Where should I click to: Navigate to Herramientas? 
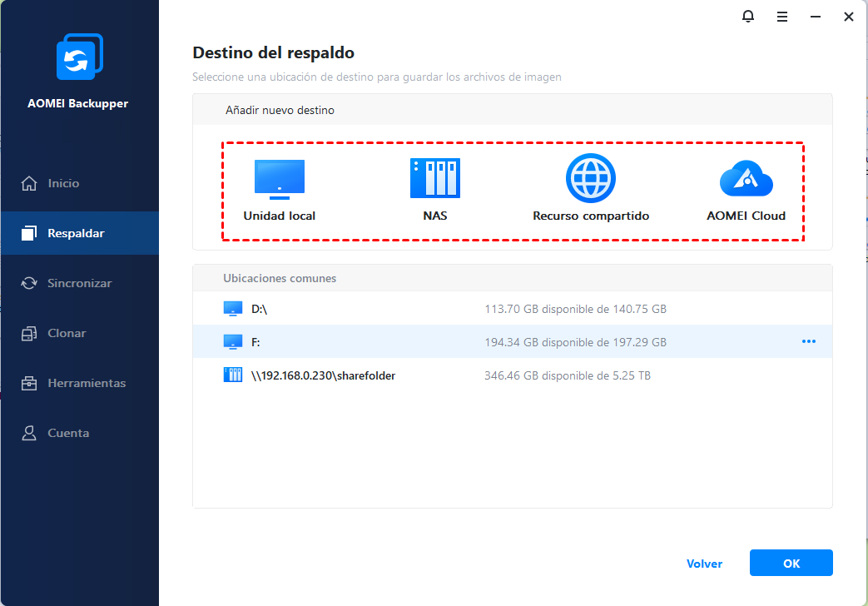(x=87, y=383)
